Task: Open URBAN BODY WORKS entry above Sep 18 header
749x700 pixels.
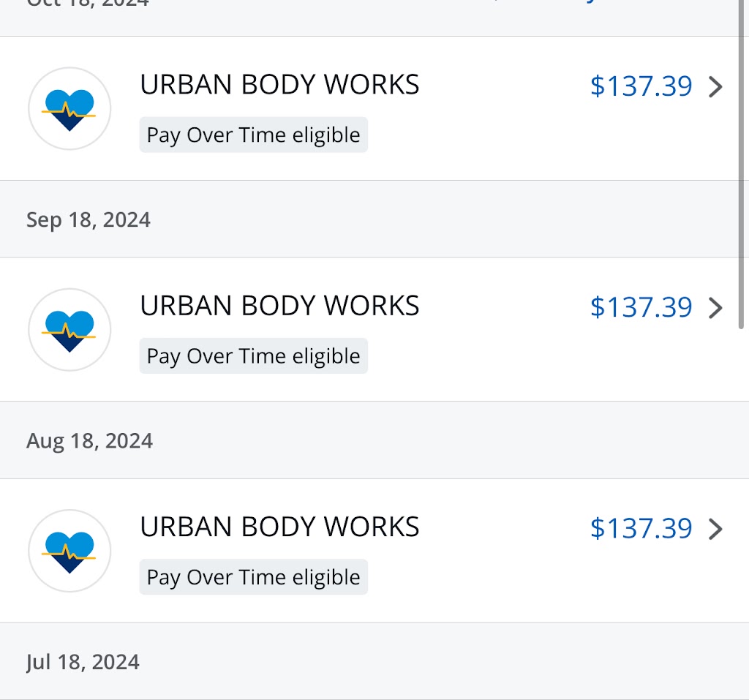Action: point(279,85)
